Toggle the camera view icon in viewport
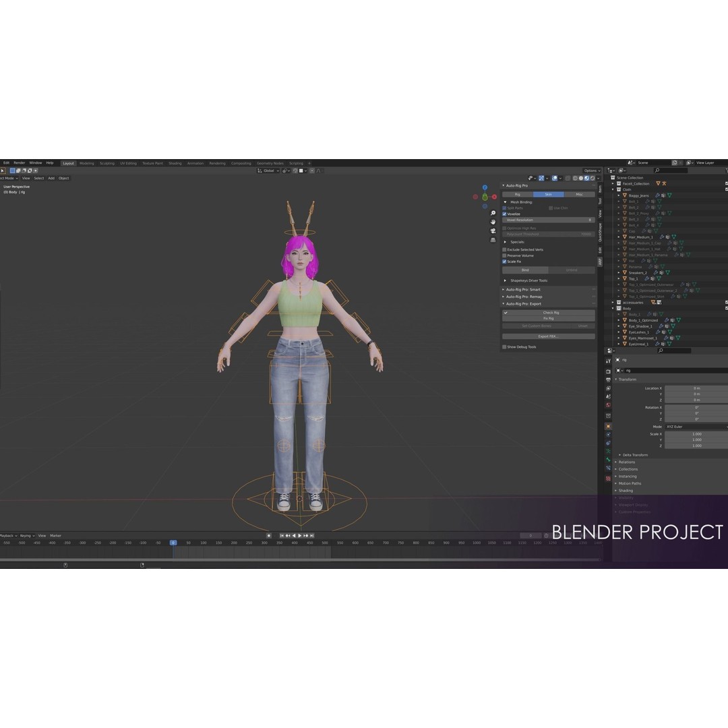This screenshot has height=728, width=728. pos(493,231)
